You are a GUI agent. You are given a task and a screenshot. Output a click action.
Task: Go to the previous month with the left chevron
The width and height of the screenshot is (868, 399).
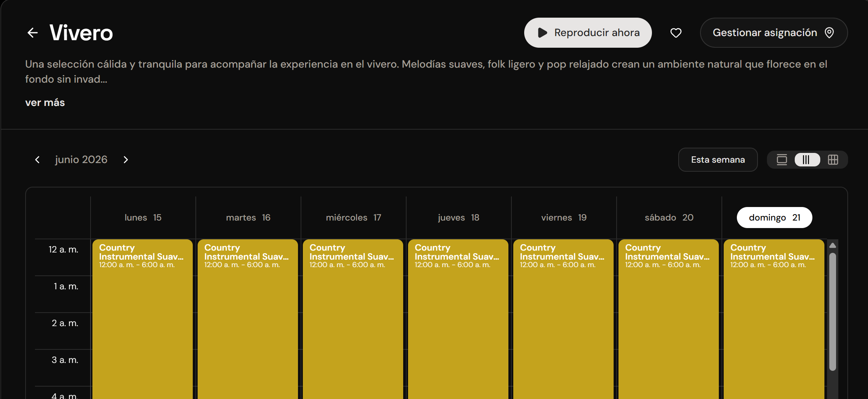(x=37, y=160)
